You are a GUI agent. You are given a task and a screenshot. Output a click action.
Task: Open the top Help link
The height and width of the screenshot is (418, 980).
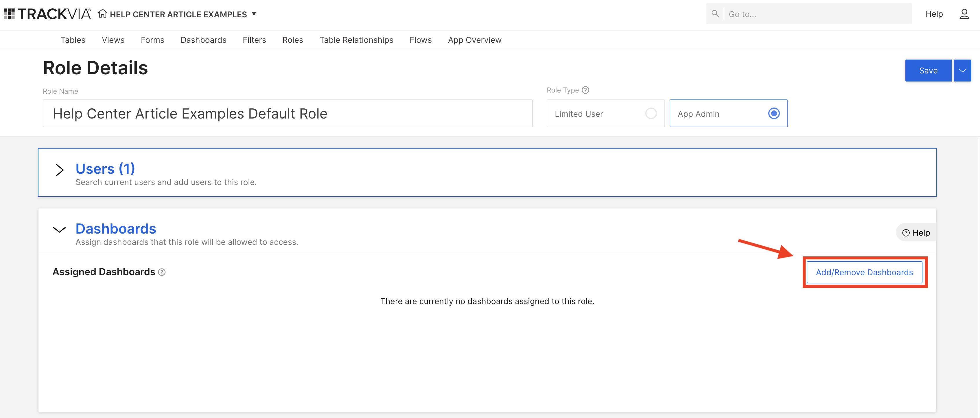coord(934,14)
